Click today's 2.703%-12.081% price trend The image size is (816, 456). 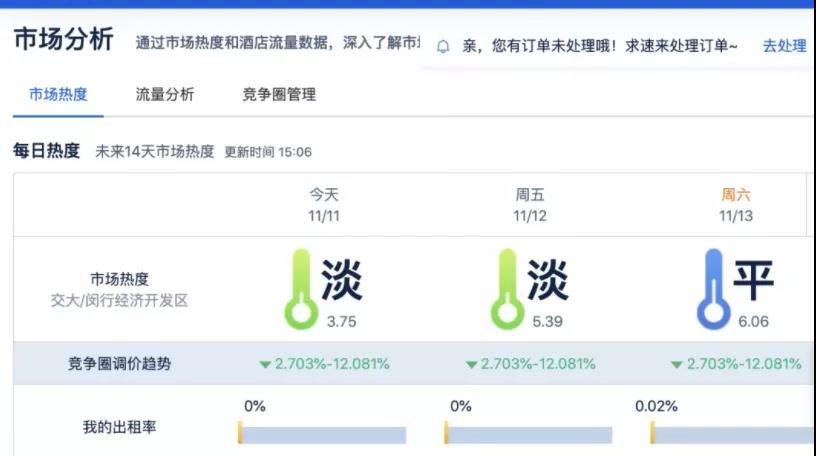(332, 364)
